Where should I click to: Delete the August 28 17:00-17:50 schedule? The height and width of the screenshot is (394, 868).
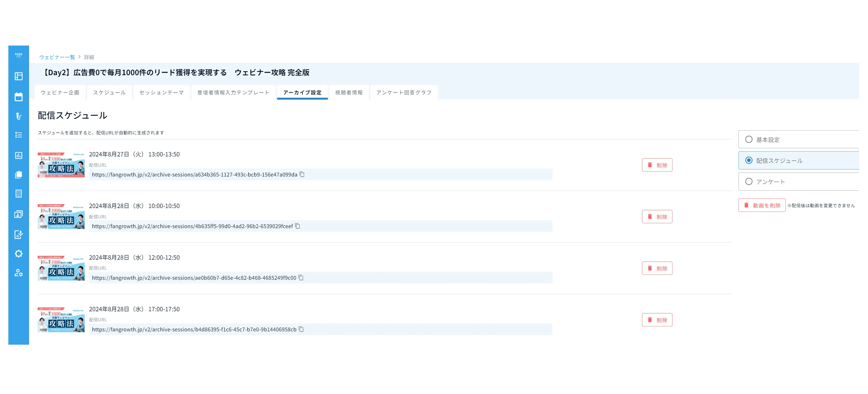click(x=657, y=320)
